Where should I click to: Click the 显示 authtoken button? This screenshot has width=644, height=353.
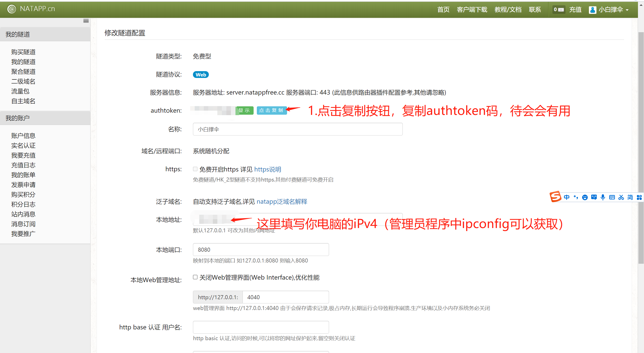coord(245,110)
